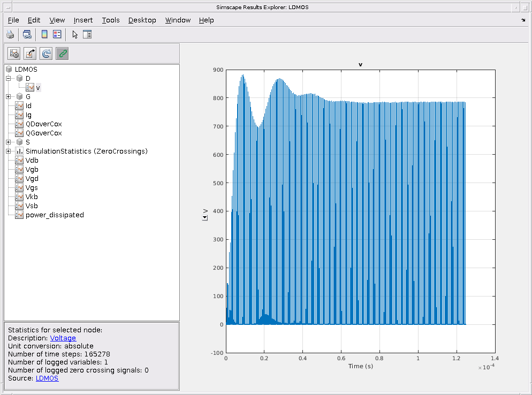Select the Vgs signal in tree
Screen dimensions: 532x395
(32, 188)
